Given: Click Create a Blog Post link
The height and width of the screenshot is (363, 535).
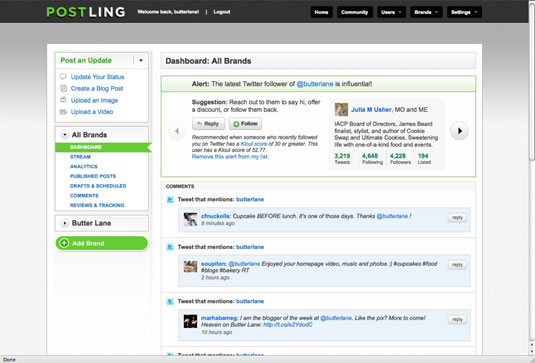Looking at the screenshot, I should tap(97, 88).
